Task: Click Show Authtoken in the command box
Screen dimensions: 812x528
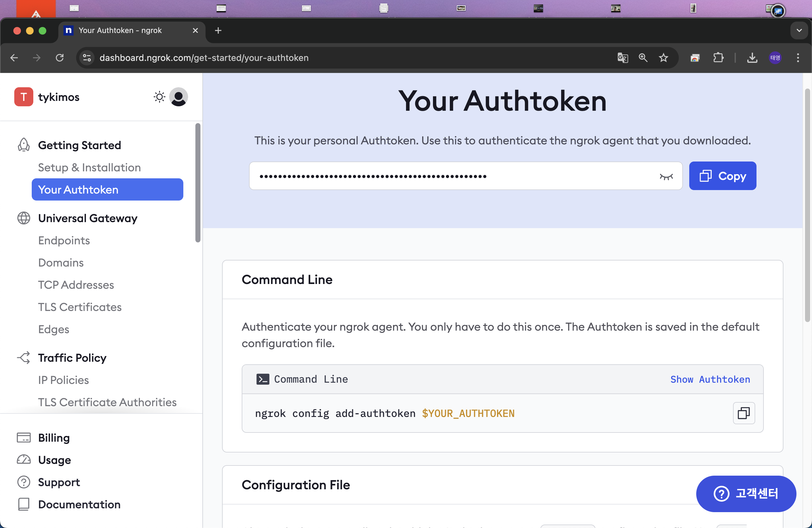Action: click(x=710, y=379)
